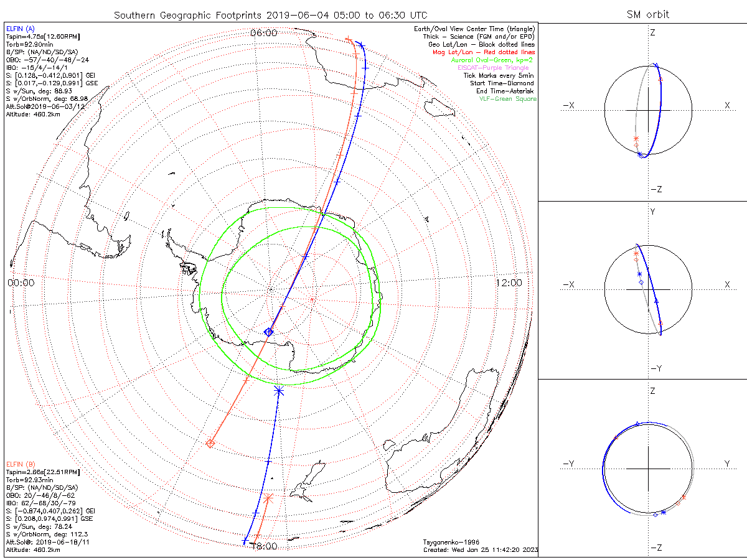The image size is (747, 560).
Task: Select the large red end-time asterisk on map
Action: [x=268, y=498]
